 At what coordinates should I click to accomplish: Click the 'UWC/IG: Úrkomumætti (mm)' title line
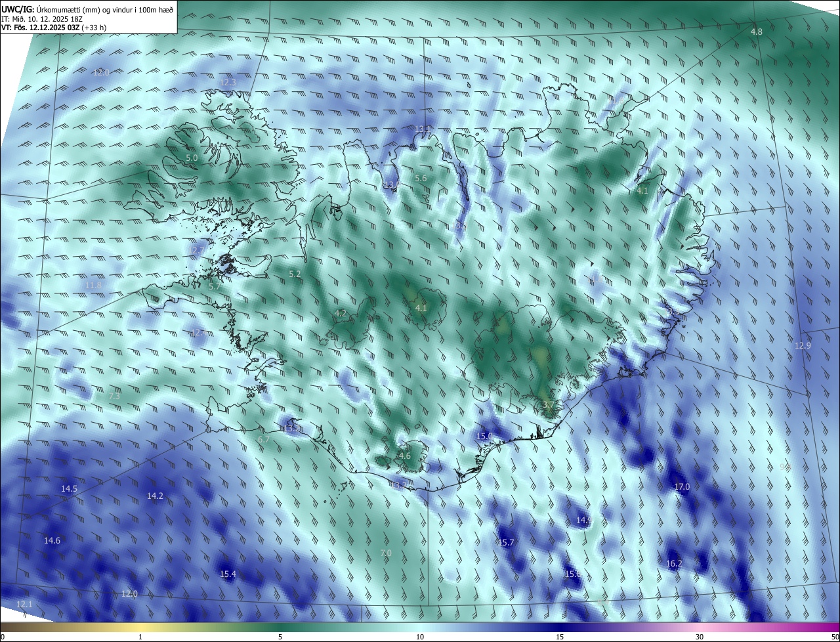87,9
